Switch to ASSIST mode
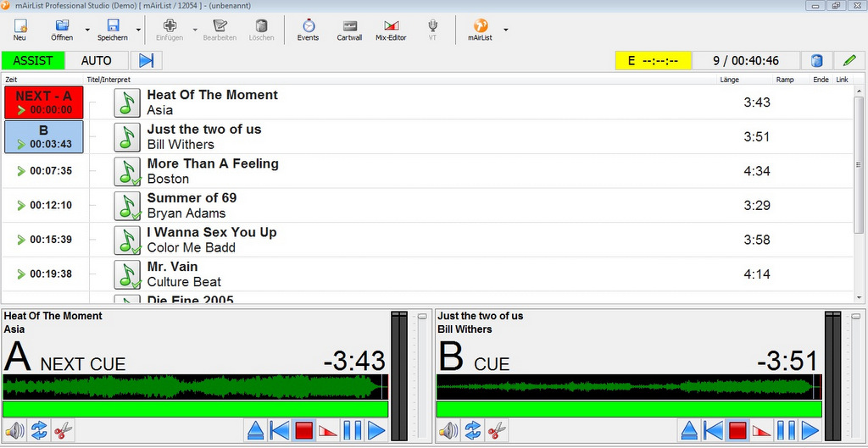Screen dimensions: 868x448 click(x=33, y=60)
